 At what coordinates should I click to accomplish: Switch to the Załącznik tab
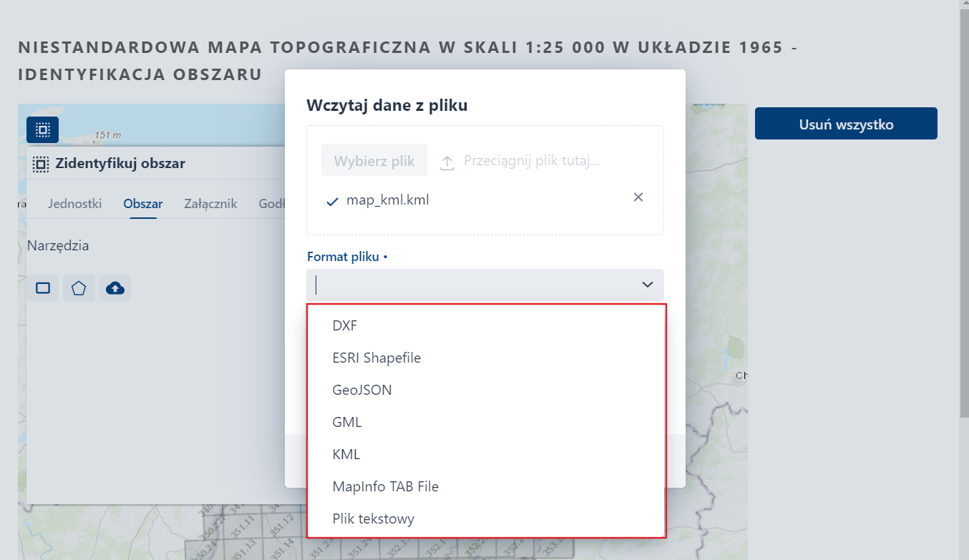[x=210, y=203]
